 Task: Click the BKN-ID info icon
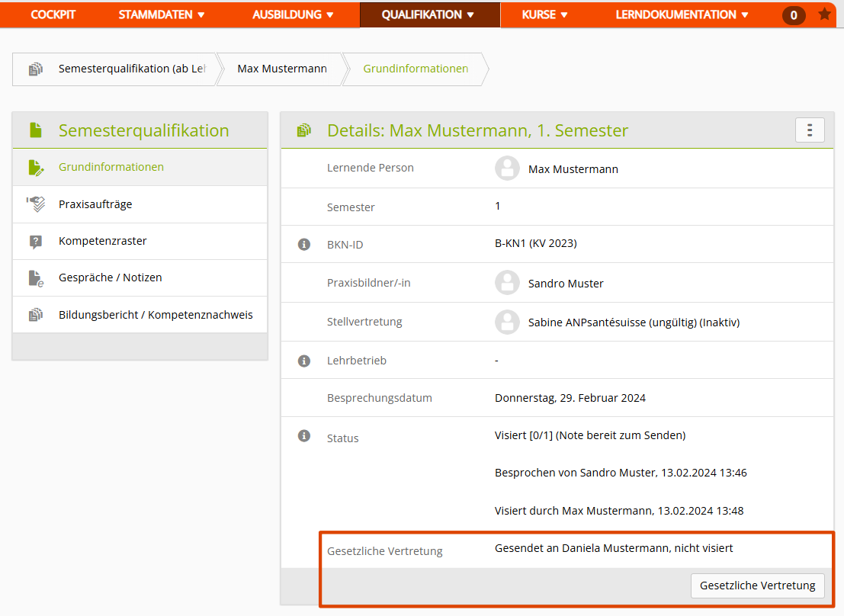303,245
